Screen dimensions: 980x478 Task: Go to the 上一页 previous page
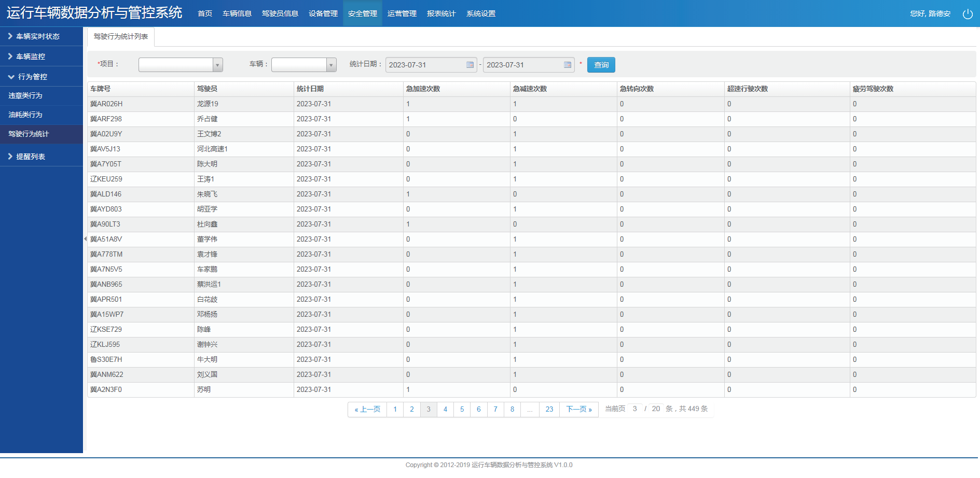[x=367, y=409]
